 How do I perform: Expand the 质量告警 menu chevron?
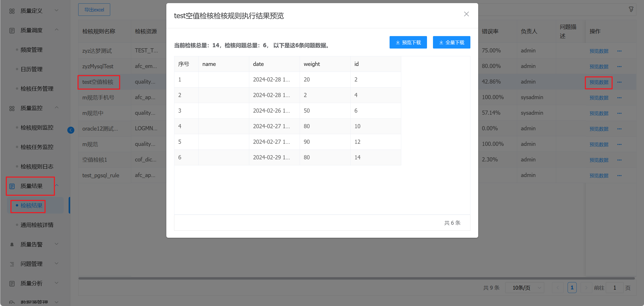[x=56, y=244]
